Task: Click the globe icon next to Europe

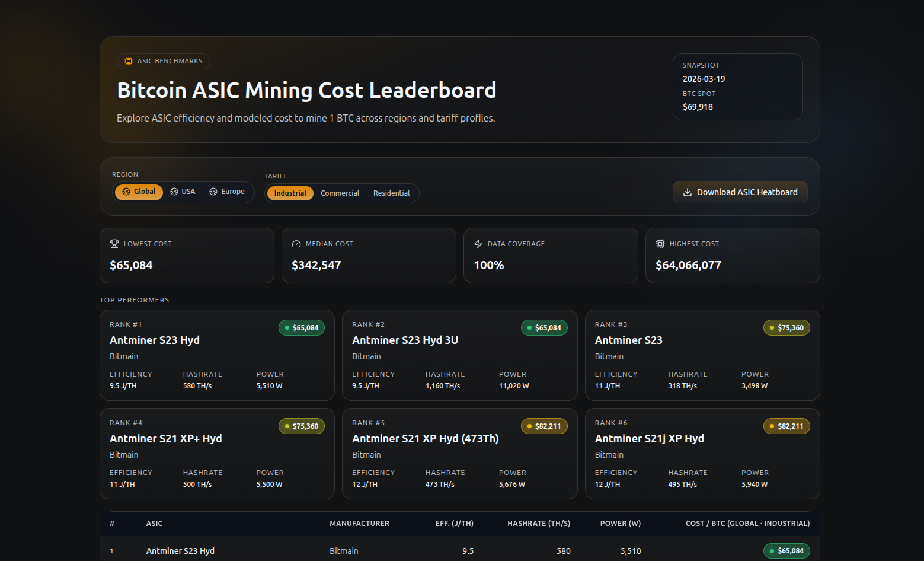Action: [213, 191]
